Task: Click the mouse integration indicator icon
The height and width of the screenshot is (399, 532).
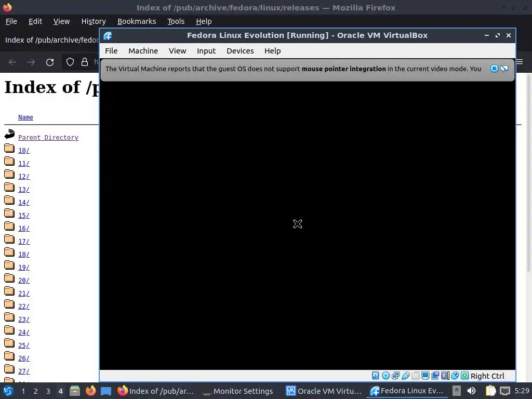Action: tap(455, 376)
